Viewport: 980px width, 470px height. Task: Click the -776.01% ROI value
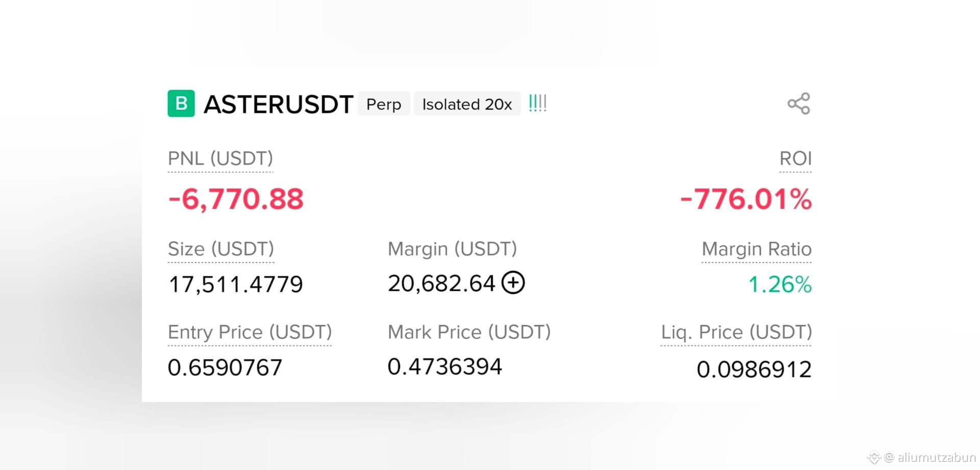pyautogui.click(x=746, y=199)
